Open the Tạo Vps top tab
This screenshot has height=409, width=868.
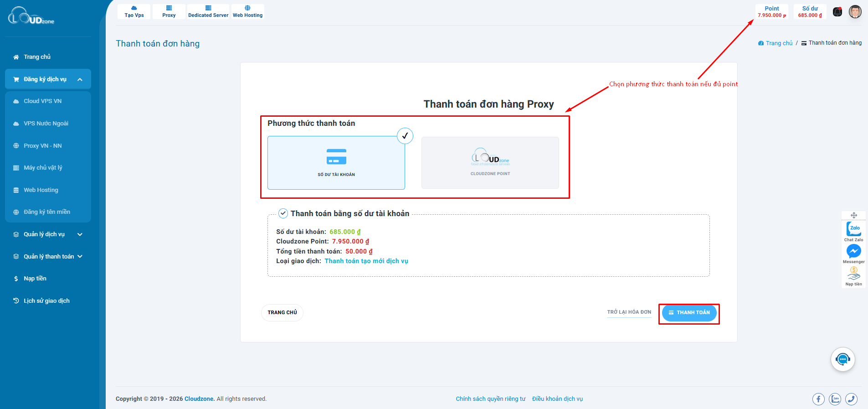pos(134,12)
